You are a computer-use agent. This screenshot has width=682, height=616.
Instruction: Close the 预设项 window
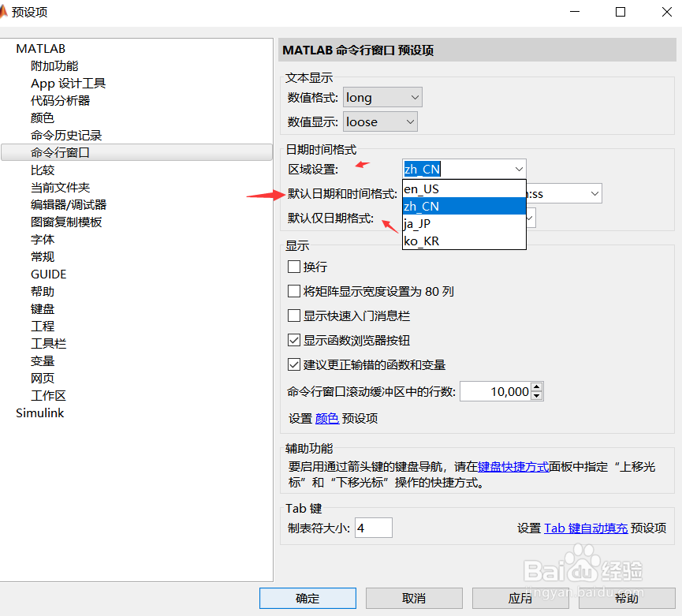667,12
